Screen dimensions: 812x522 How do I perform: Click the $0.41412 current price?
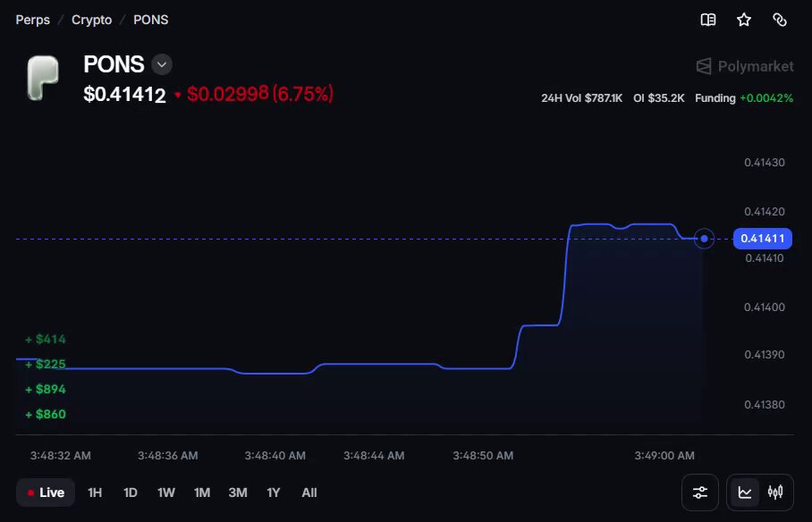tap(125, 94)
